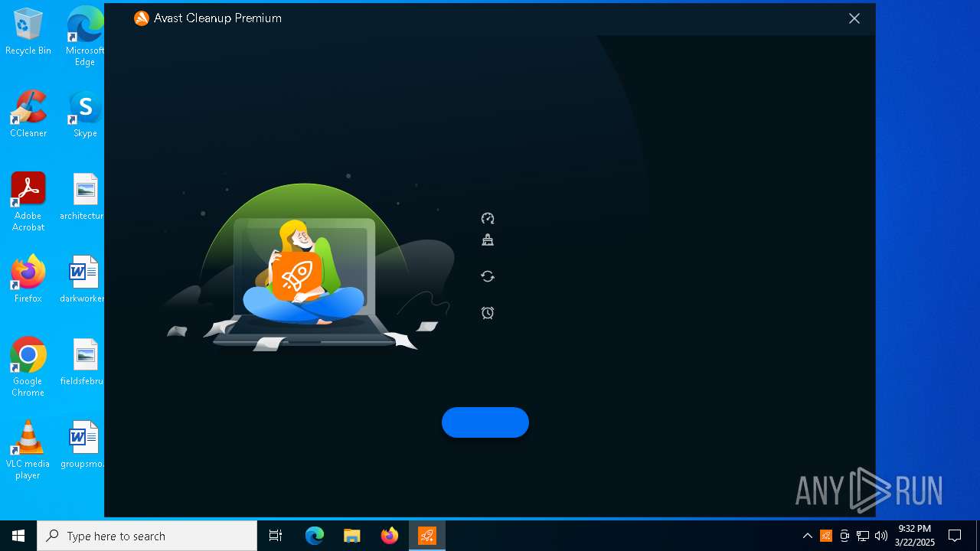The height and width of the screenshot is (551, 980).
Task: Open Recycle Bin on desktop
Action: tap(28, 32)
